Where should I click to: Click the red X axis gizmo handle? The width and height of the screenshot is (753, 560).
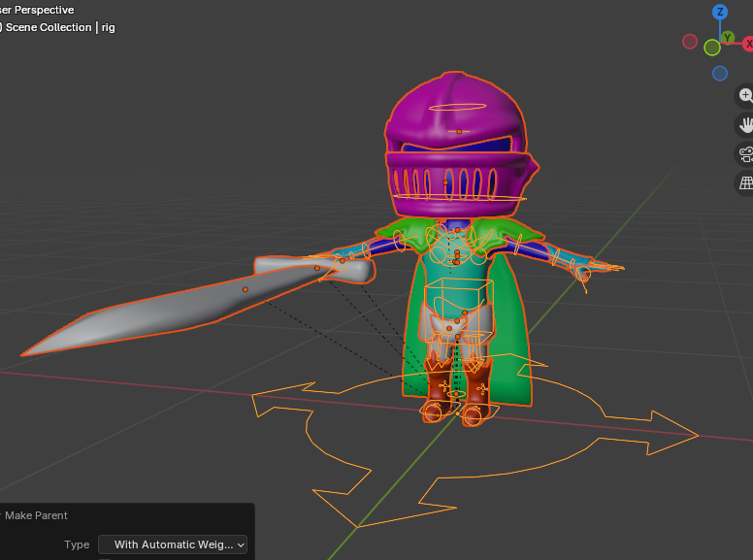click(x=747, y=44)
